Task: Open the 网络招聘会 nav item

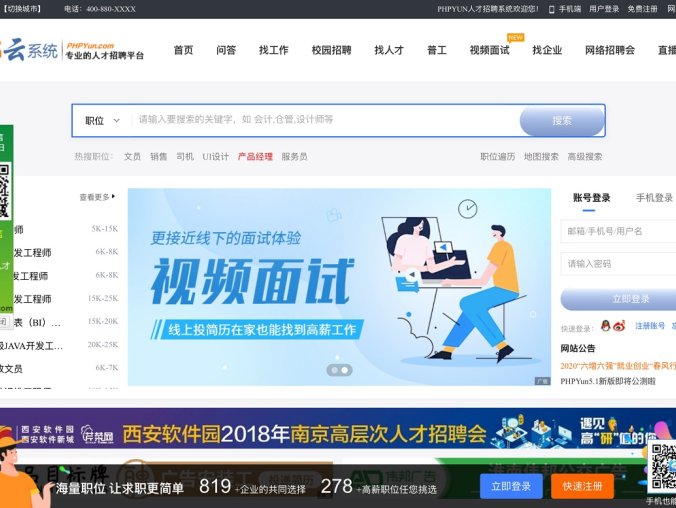Action: (x=610, y=50)
